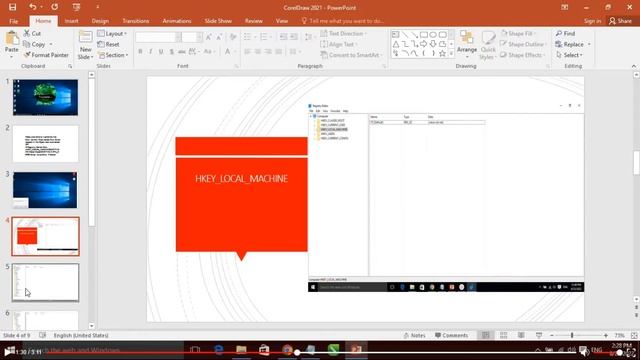The image size is (640, 360).
Task: Start presentation from beginning icon
Action: tap(76, 7)
